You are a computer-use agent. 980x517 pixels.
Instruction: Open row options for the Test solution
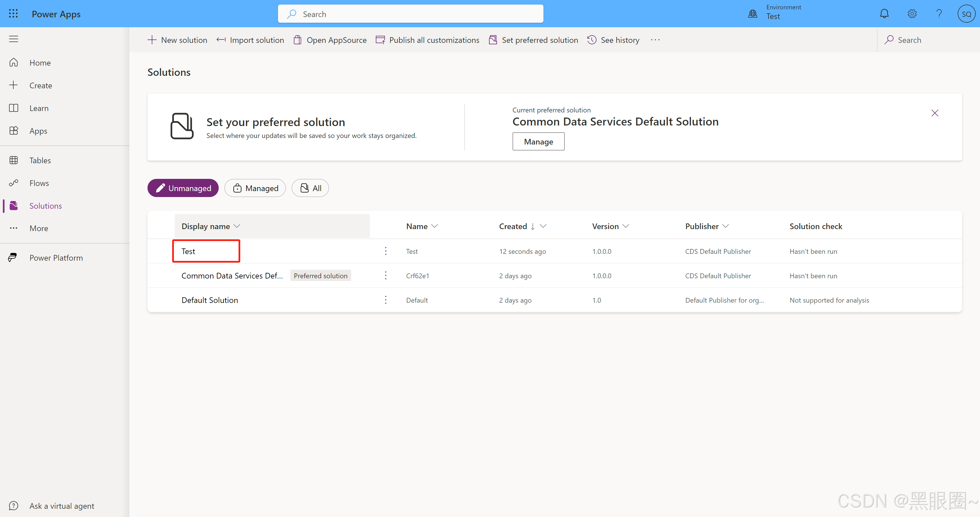385,251
